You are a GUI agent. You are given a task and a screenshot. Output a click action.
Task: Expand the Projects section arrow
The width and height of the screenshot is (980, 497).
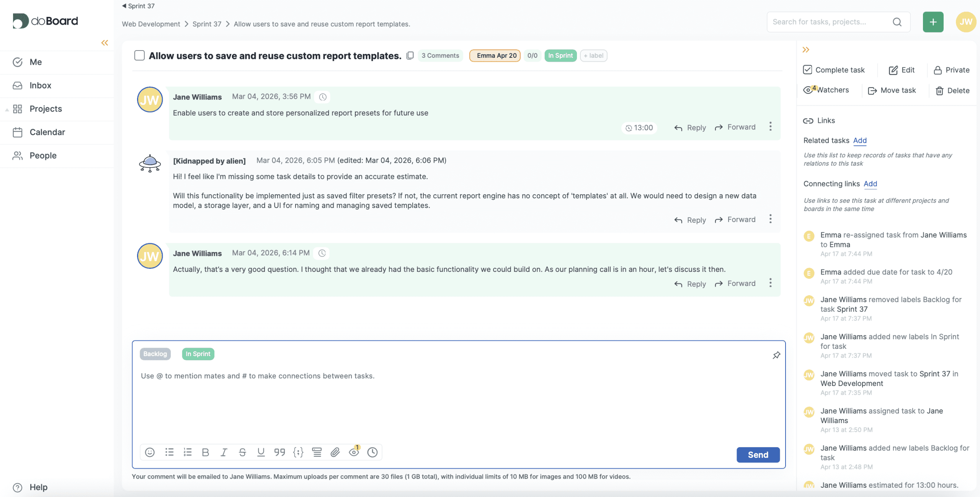[7, 110]
